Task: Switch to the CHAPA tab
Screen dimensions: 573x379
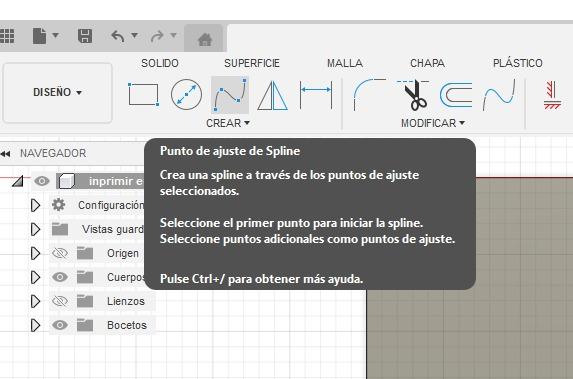Action: pos(427,63)
